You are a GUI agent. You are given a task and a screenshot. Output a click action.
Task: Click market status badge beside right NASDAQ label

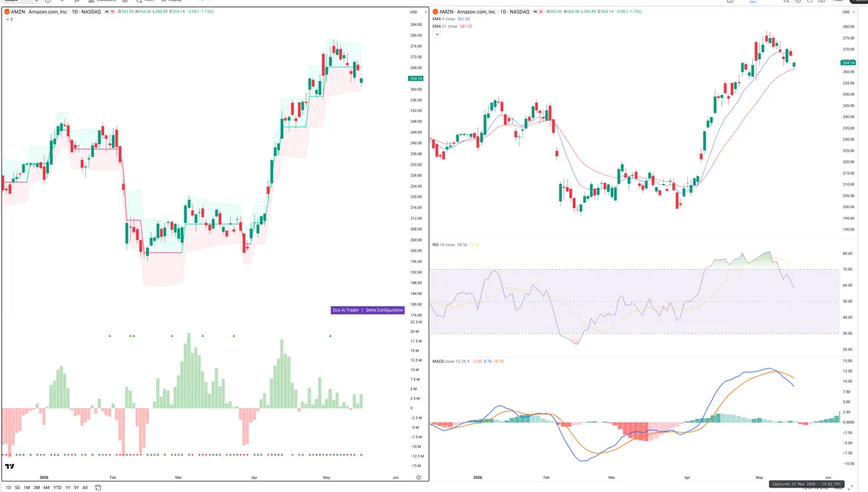(540, 12)
